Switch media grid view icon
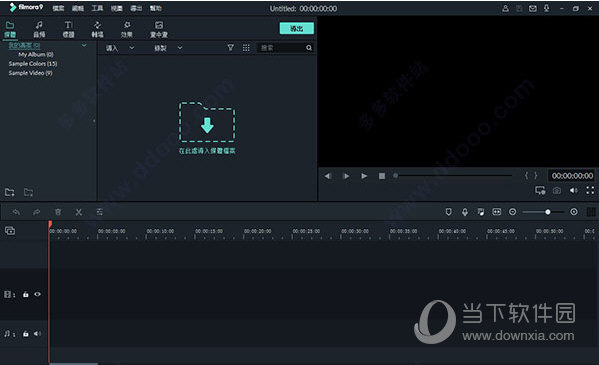 (246, 48)
